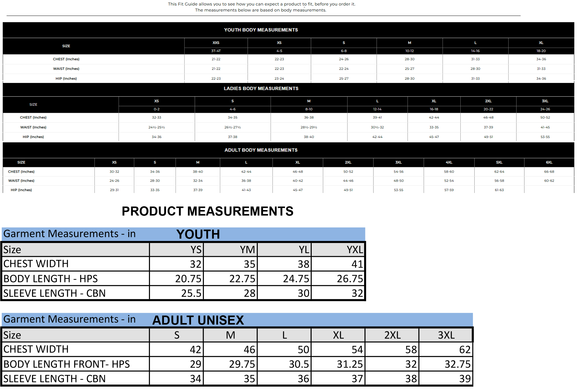Select the adult '6XL' size column header

point(549,162)
